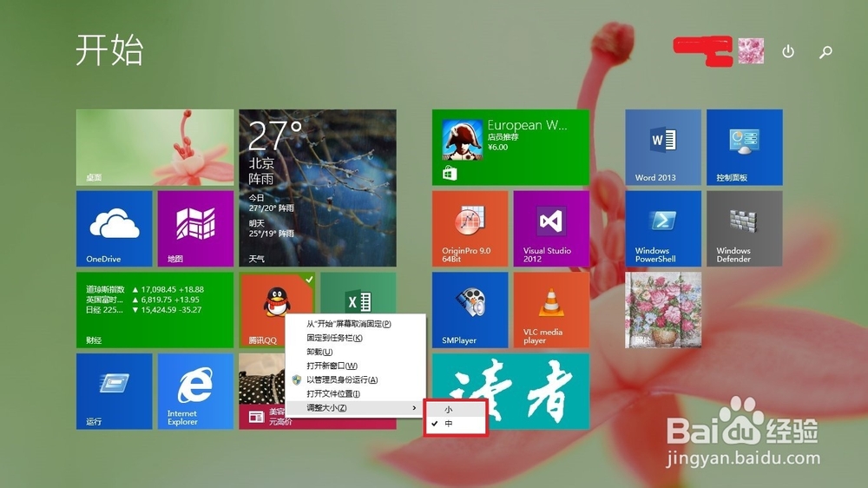Select 打开新窗口 (open new window)
This screenshot has height=488, width=868.
coord(355,366)
